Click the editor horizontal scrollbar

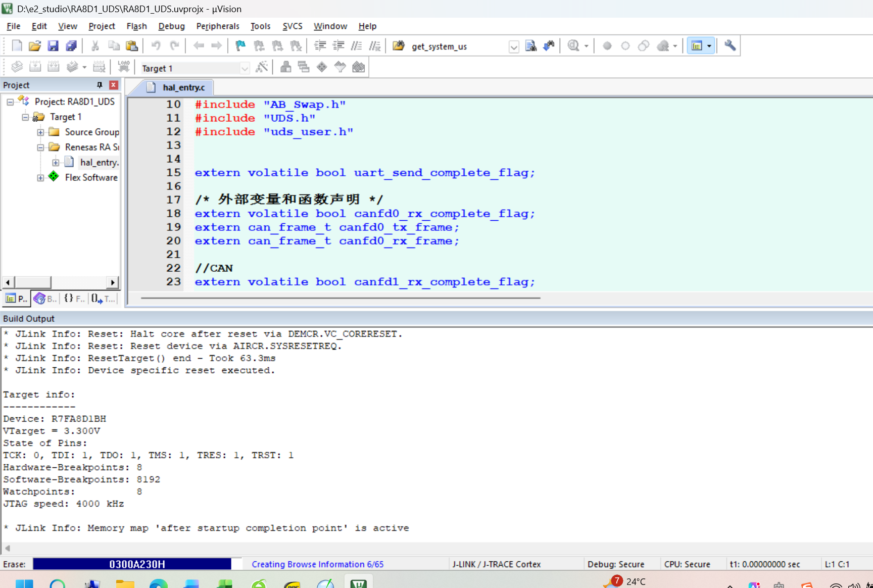(341, 298)
